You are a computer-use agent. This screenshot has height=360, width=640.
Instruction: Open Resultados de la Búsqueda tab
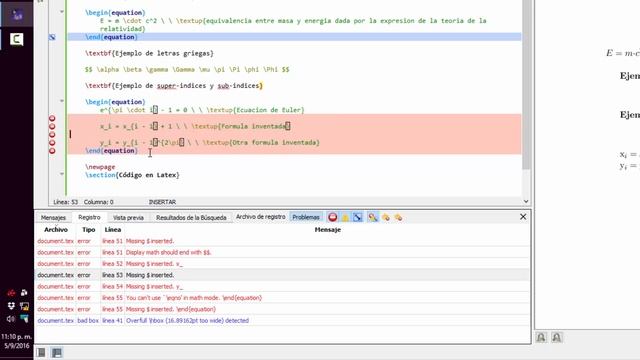191,218
